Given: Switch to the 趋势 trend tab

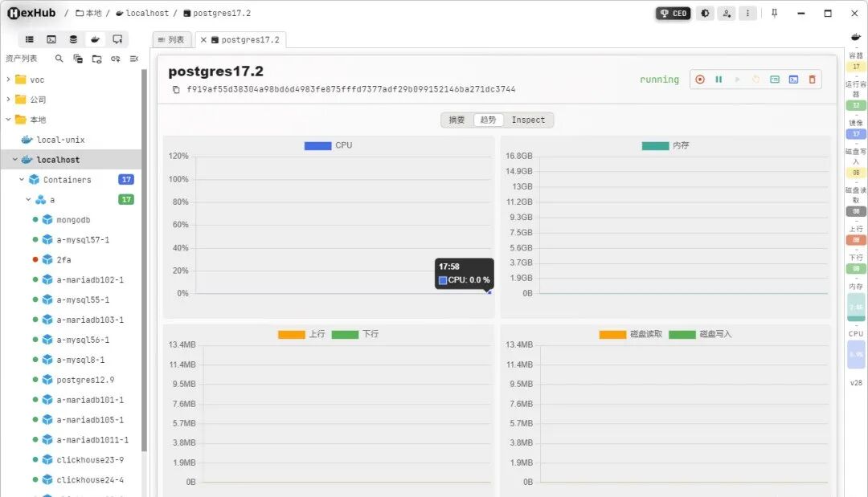Looking at the screenshot, I should coord(489,120).
